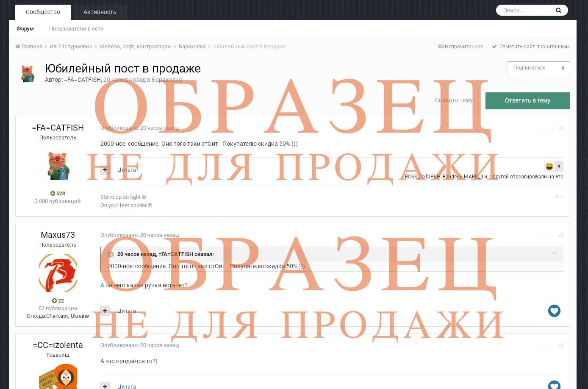Open Железо, софт, контроллеры breadcrumb

point(136,47)
